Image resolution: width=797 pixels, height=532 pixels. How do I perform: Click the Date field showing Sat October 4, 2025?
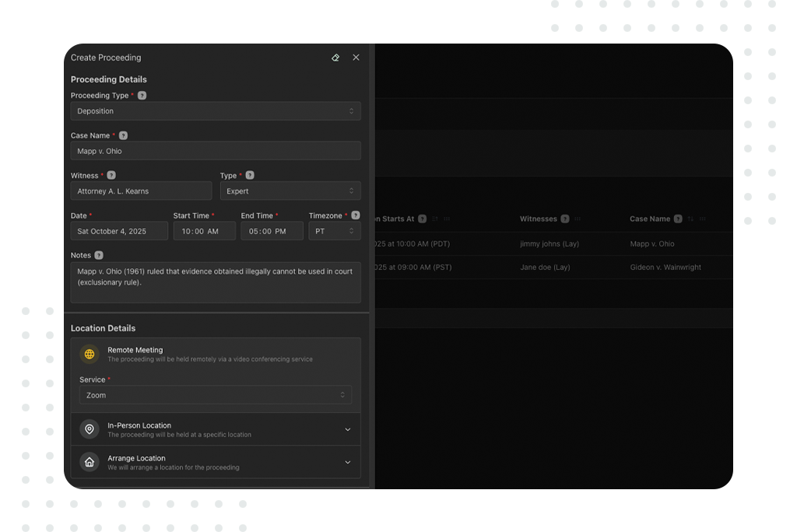click(119, 231)
